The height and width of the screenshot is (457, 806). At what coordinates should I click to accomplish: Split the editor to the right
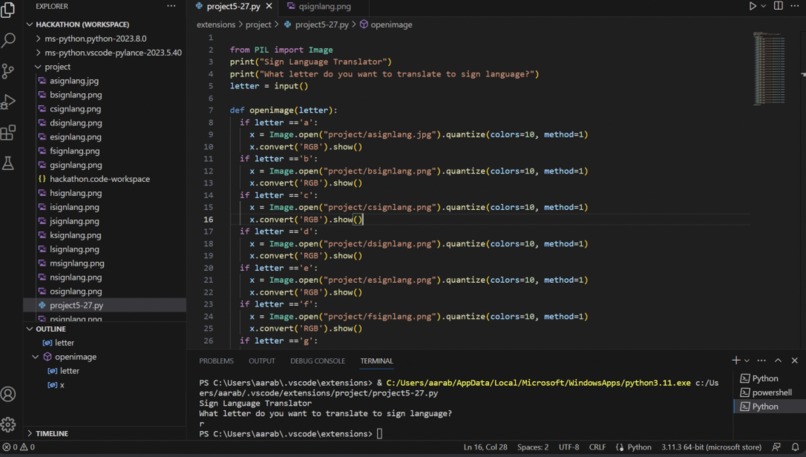[x=778, y=6]
